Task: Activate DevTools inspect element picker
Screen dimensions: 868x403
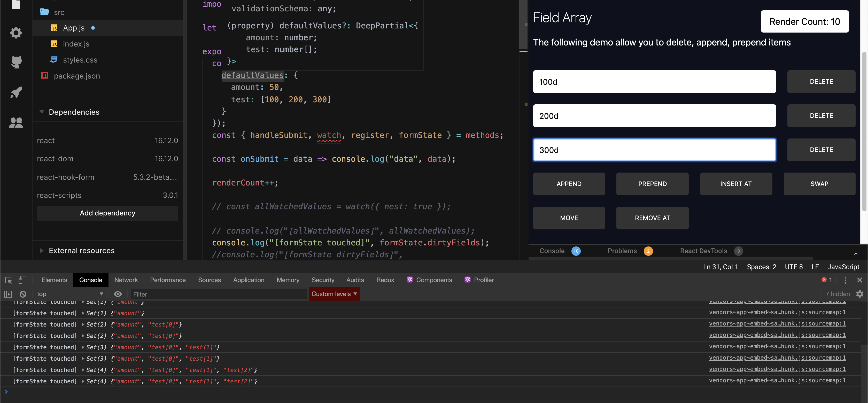Action: point(9,280)
